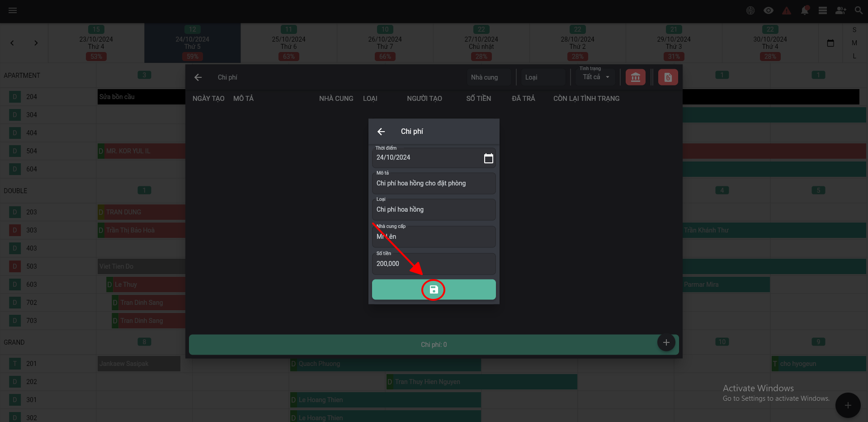Image resolution: width=868 pixels, height=422 pixels.
Task: Go back from the Chi phí form dialog
Action: [x=381, y=132]
